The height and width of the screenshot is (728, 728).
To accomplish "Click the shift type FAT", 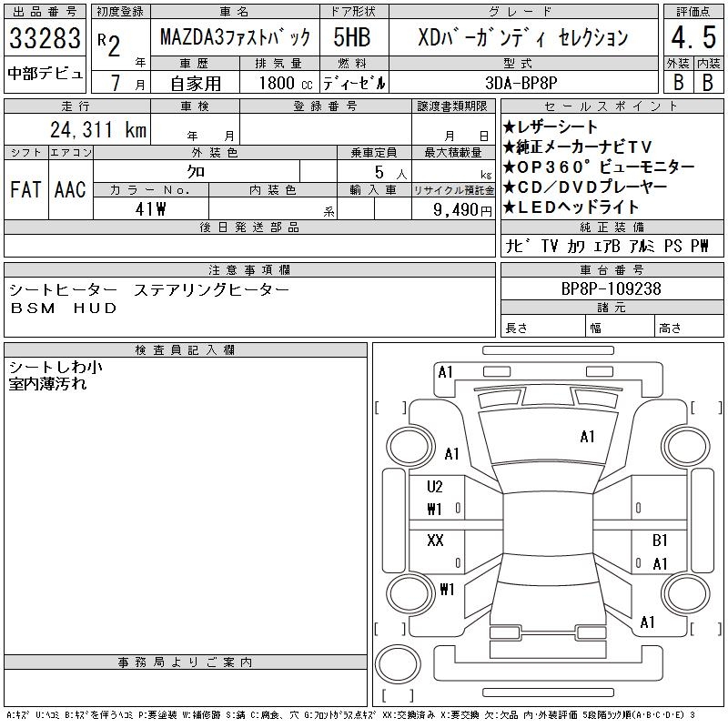I will click(25, 189).
